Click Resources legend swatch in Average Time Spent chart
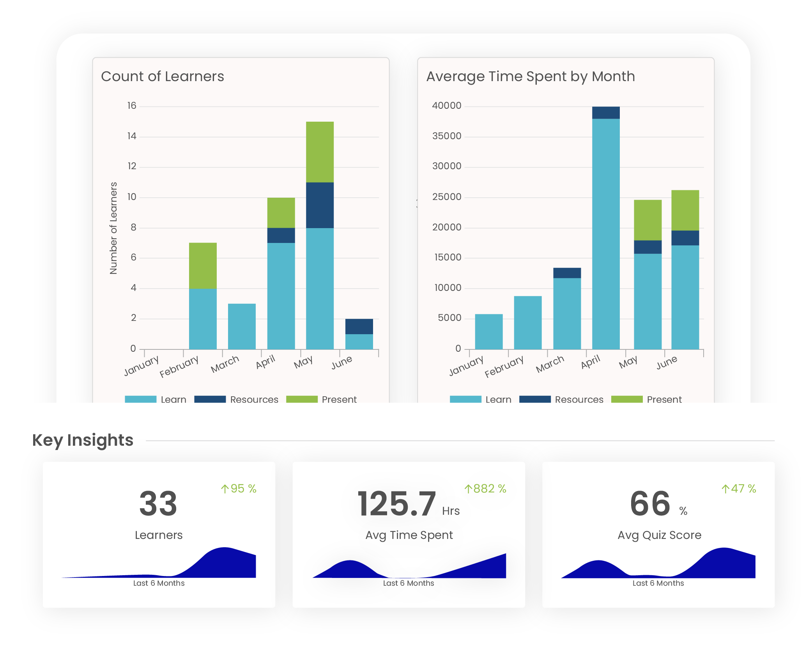This screenshot has width=812, height=645. 535,399
